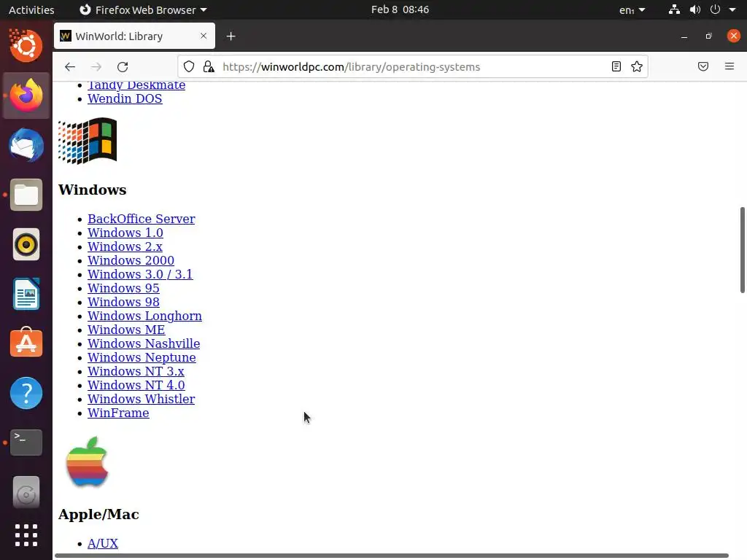Viewport: 747px width, 560px height.
Task: Open the Windows NT 4.0 link
Action: (136, 385)
